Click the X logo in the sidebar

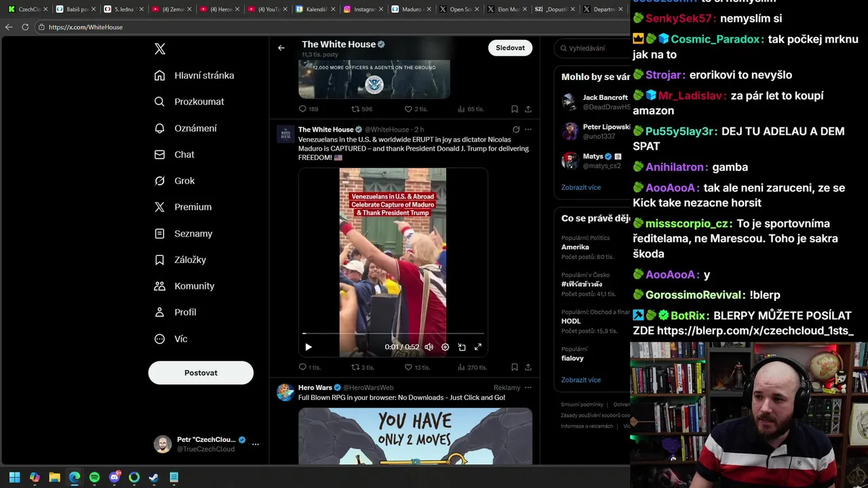(x=160, y=49)
